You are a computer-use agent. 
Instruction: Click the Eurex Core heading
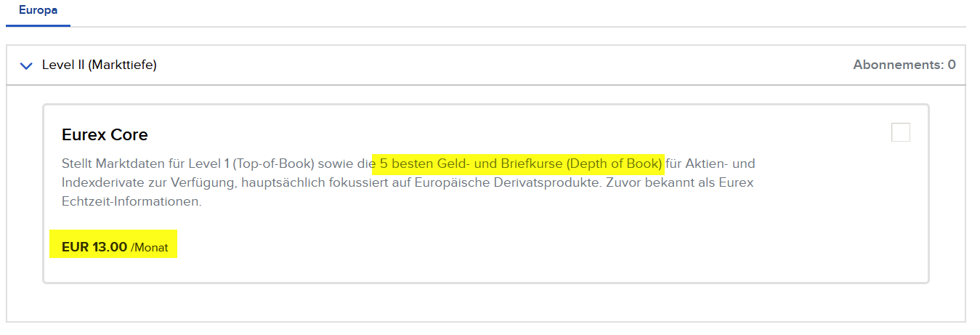(x=105, y=135)
